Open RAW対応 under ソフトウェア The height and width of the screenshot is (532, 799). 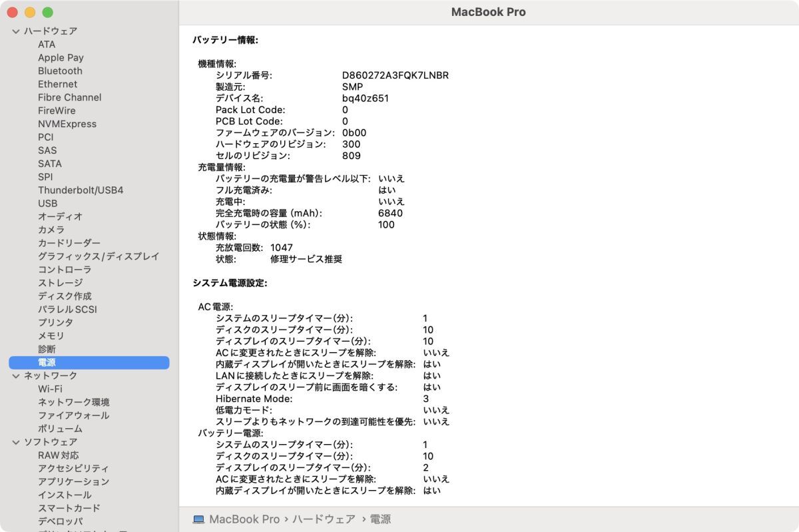pos(58,455)
